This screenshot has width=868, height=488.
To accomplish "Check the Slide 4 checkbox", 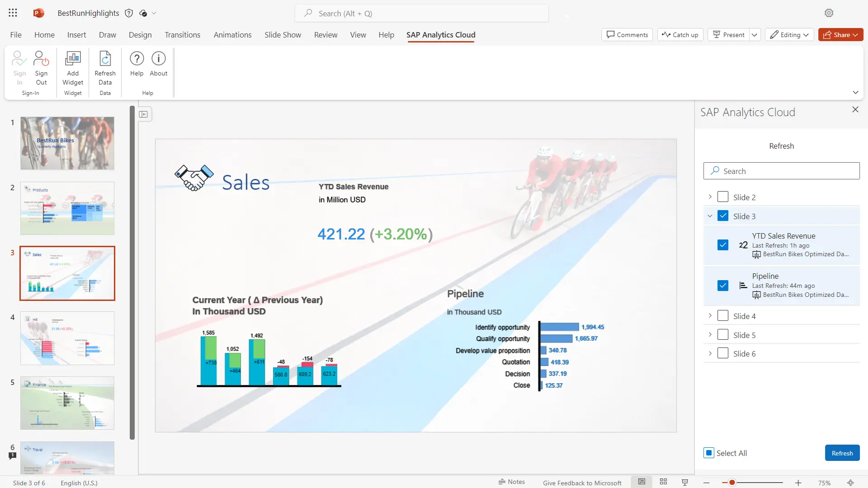I will point(723,316).
